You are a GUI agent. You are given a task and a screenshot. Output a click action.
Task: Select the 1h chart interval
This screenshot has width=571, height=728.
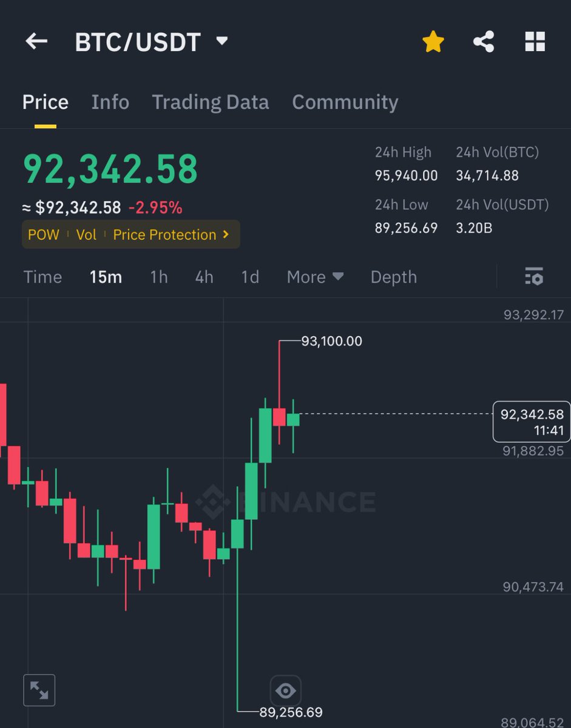[x=159, y=277]
